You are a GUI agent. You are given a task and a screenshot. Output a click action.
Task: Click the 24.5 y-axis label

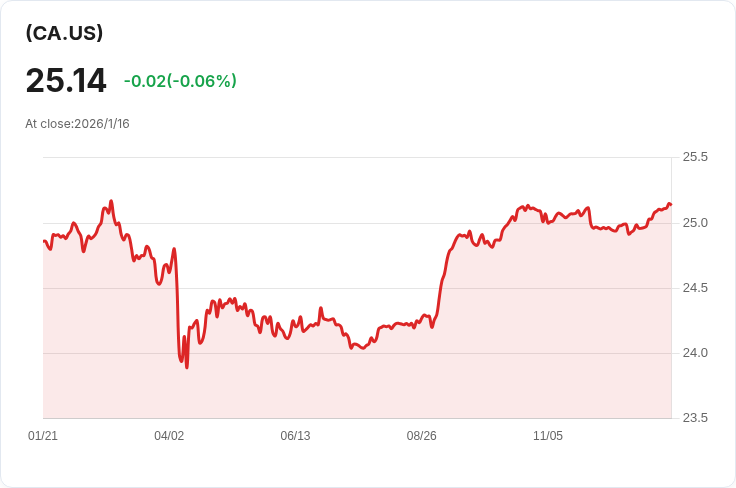pyautogui.click(x=694, y=288)
